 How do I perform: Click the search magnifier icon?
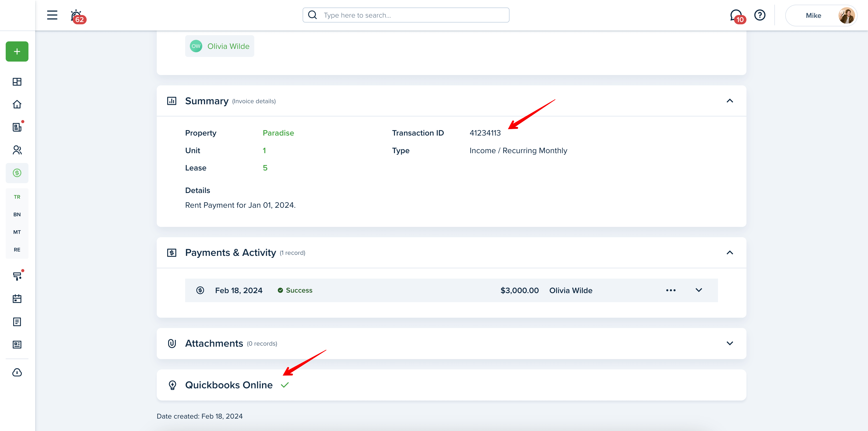tap(313, 15)
